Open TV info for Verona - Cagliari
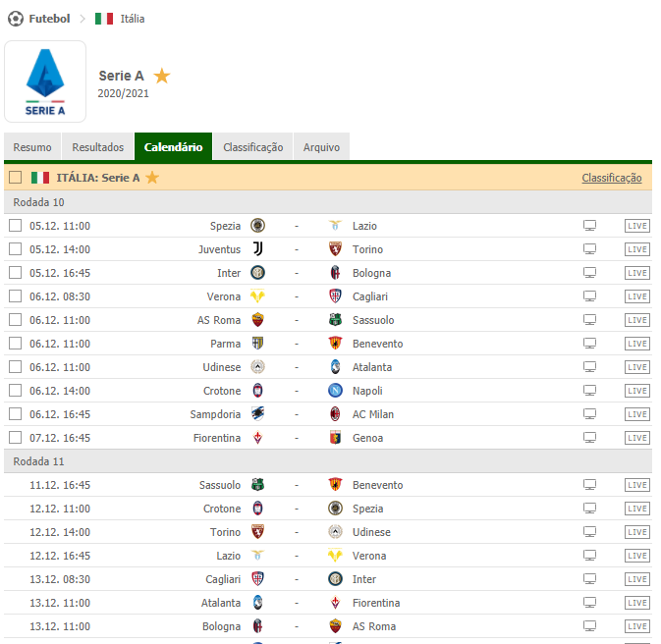This screenshot has width=661, height=644. click(589, 296)
